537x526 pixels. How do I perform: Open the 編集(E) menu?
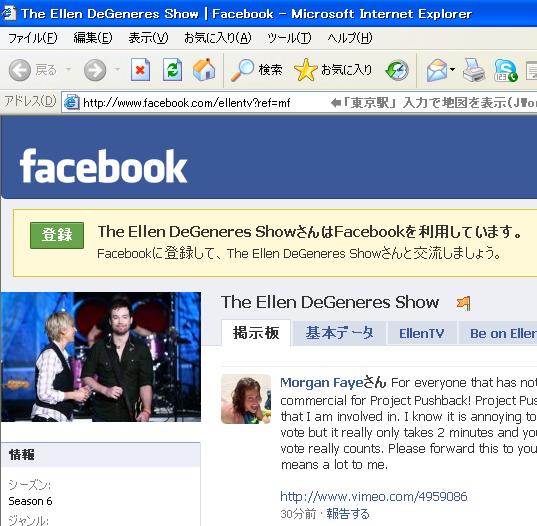93,38
